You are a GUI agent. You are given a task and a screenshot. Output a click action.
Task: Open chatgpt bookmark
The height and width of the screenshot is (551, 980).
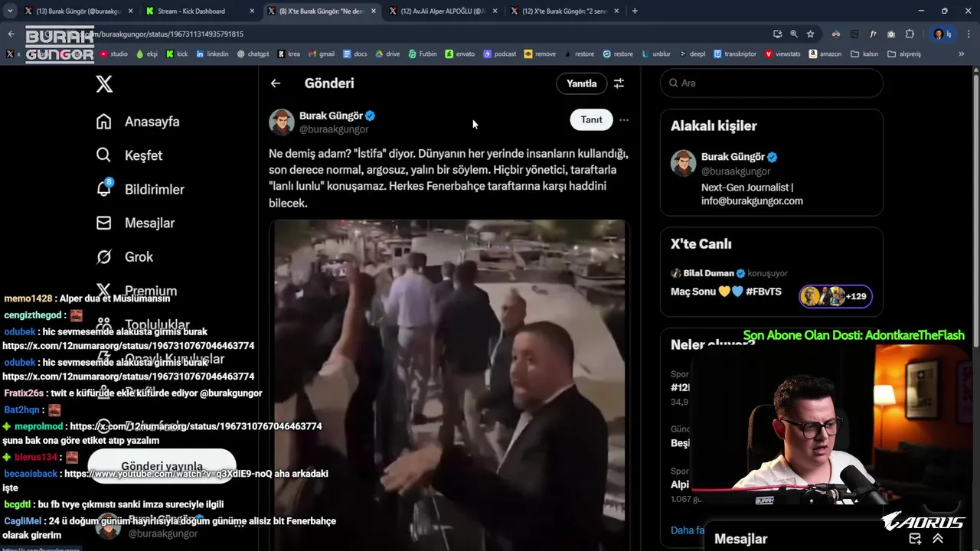pos(253,54)
